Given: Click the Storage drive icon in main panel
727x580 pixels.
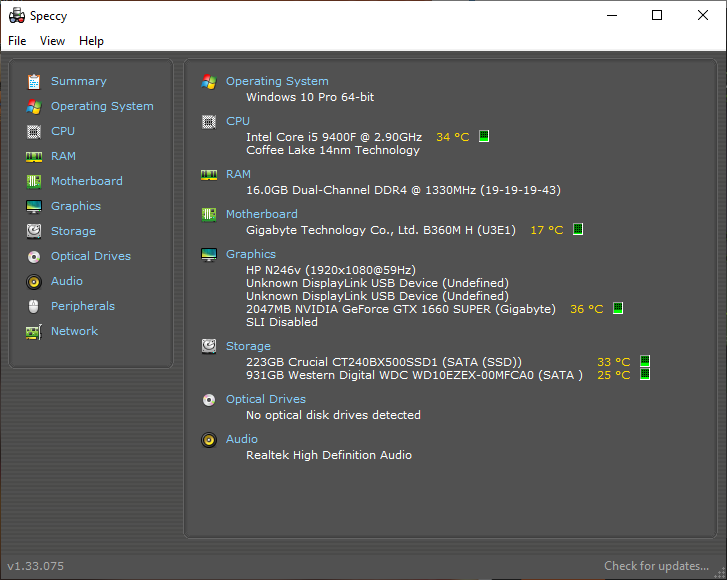Looking at the screenshot, I should [209, 346].
